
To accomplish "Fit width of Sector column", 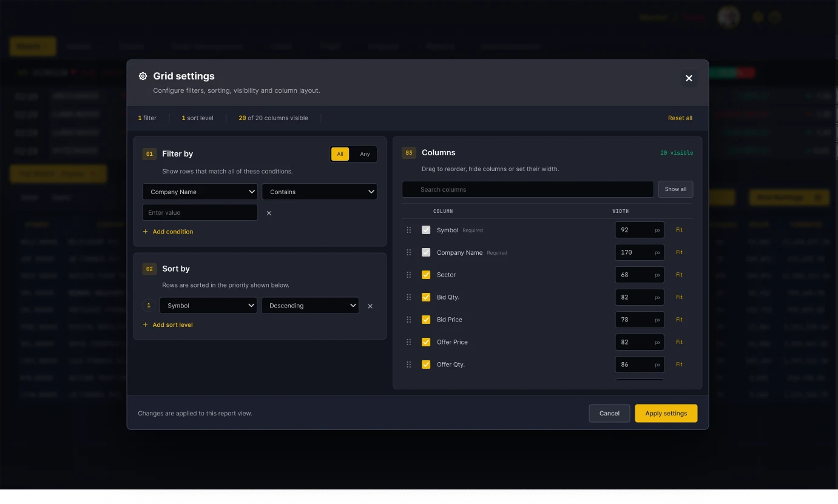I will click(680, 275).
